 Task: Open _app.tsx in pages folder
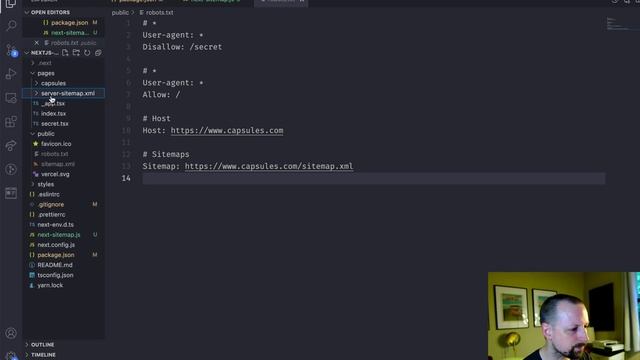53,103
